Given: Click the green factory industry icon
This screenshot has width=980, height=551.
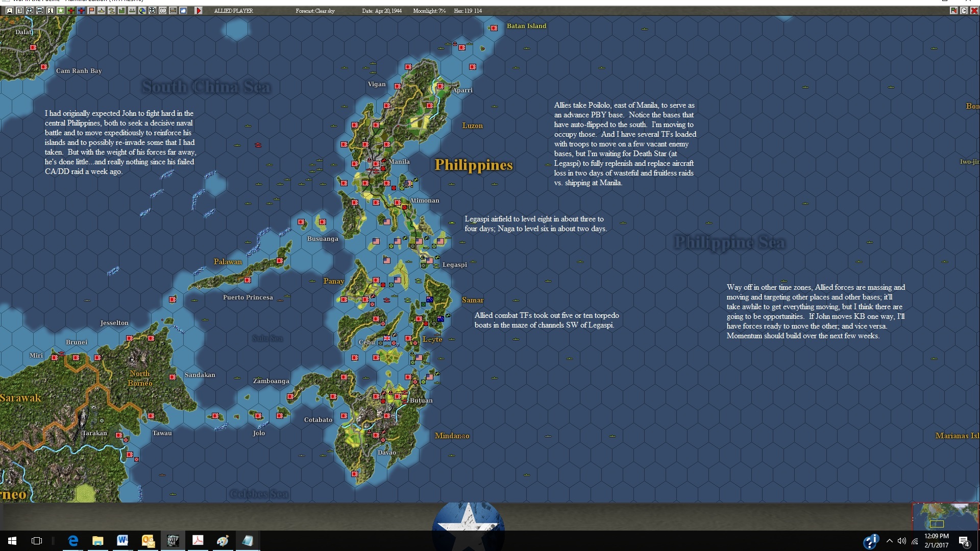Looking at the screenshot, I should [x=122, y=10].
